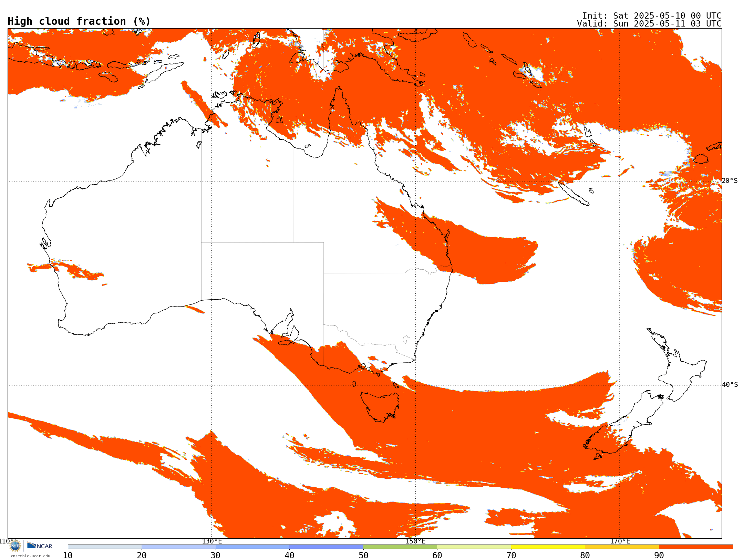Click the '20°S' latitude label

(730, 181)
